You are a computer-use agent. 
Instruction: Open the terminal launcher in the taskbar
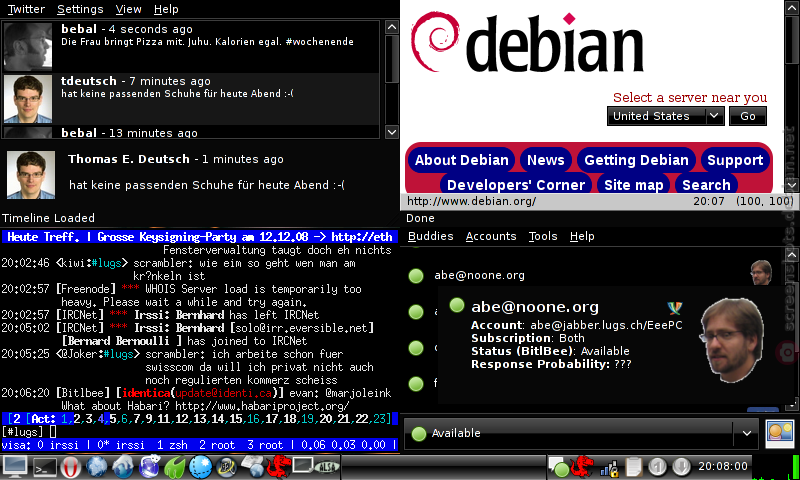(45, 467)
